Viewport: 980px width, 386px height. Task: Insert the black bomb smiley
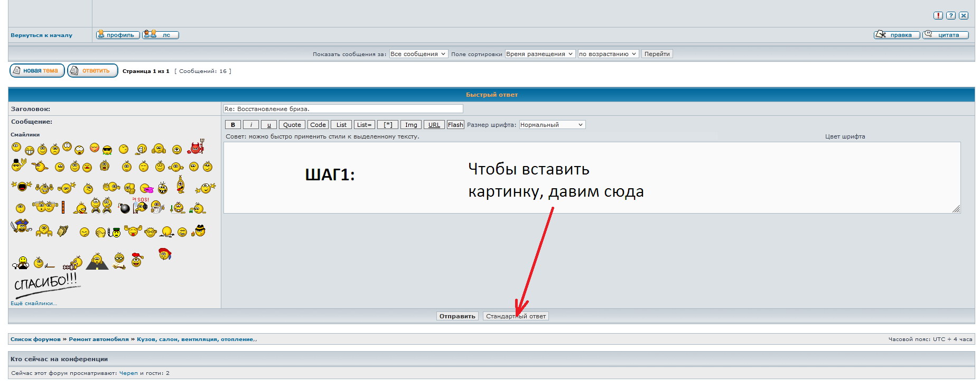pyautogui.click(x=124, y=208)
